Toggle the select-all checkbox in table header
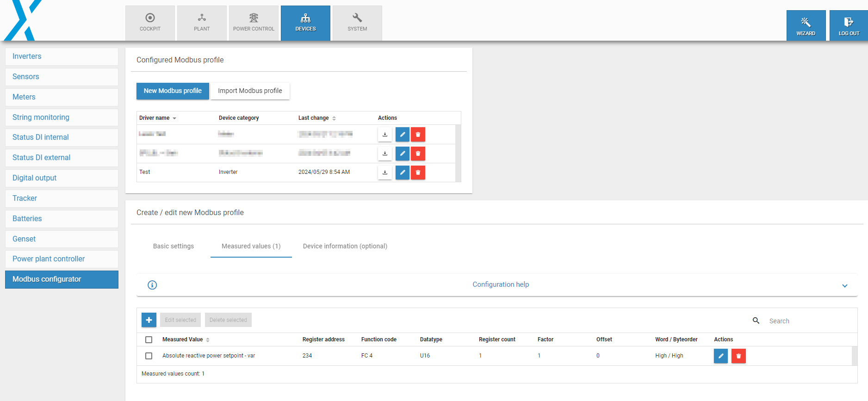This screenshot has width=868, height=401. coord(149,340)
